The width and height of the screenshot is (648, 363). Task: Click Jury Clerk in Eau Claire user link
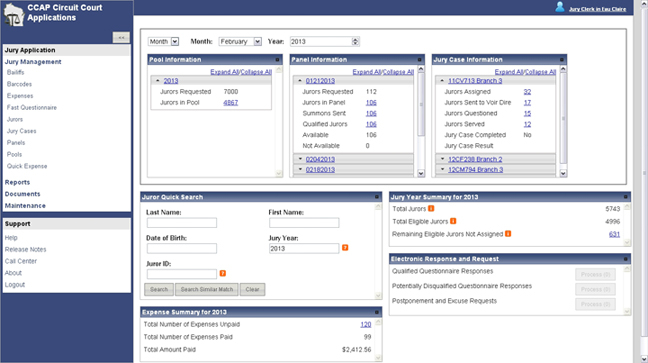[x=597, y=9]
